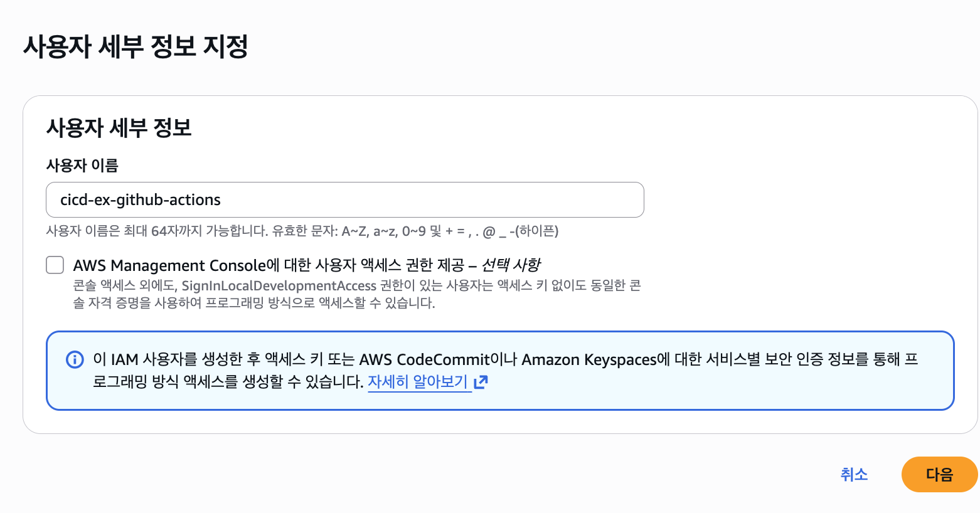Viewport: 980px width, 513px height.
Task: Click the AWS CodeCommit mention in the alert
Action: pos(424,359)
